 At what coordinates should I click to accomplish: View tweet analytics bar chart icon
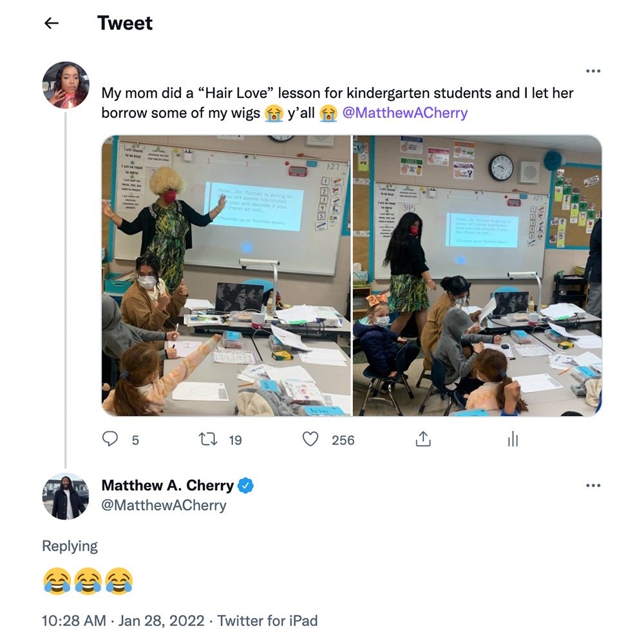point(513,439)
